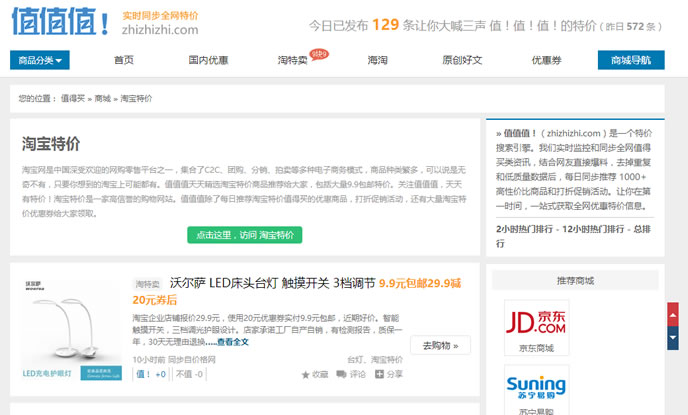This screenshot has width=688, height=415.
Task: Click the red 9块9 badge bubble
Action: point(319,54)
